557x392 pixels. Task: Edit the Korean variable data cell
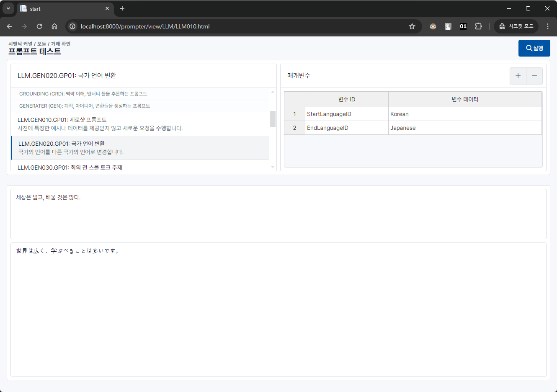[465, 114]
